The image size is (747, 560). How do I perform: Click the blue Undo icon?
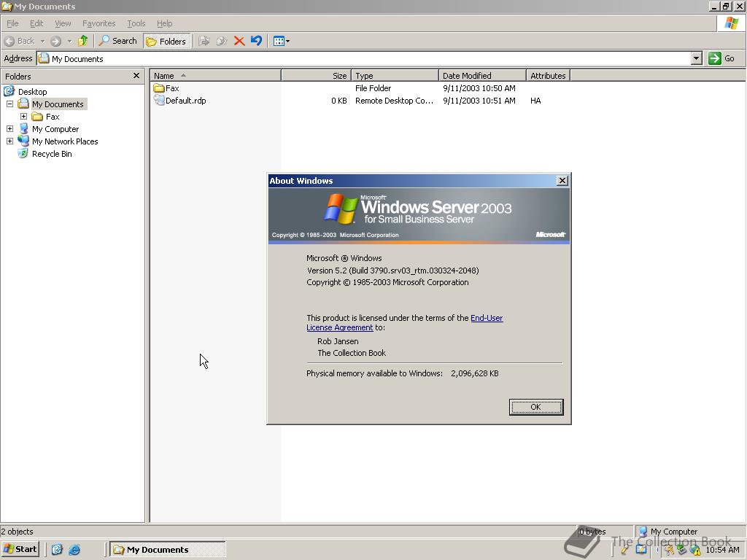point(256,41)
